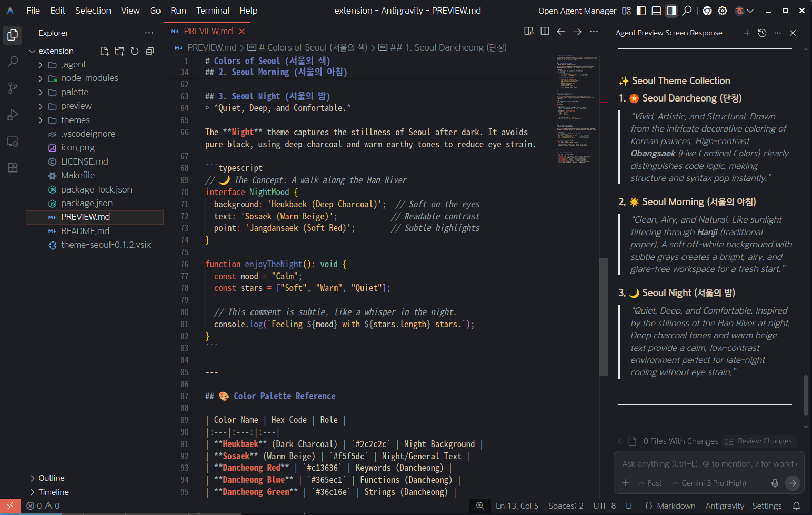Screen dimensions: 812x515
Task: Refresh the Explorer file tree
Action: pyautogui.click(x=135, y=51)
